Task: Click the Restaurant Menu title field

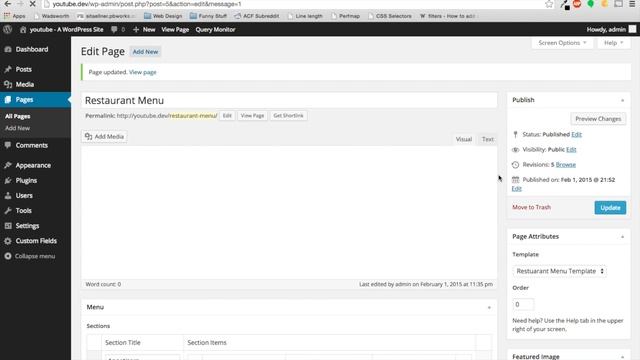Action: 289,100
